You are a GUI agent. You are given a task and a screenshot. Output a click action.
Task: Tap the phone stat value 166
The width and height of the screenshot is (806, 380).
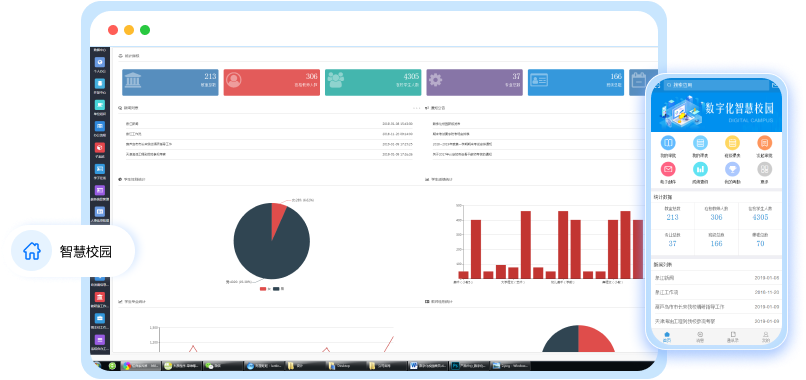716,243
